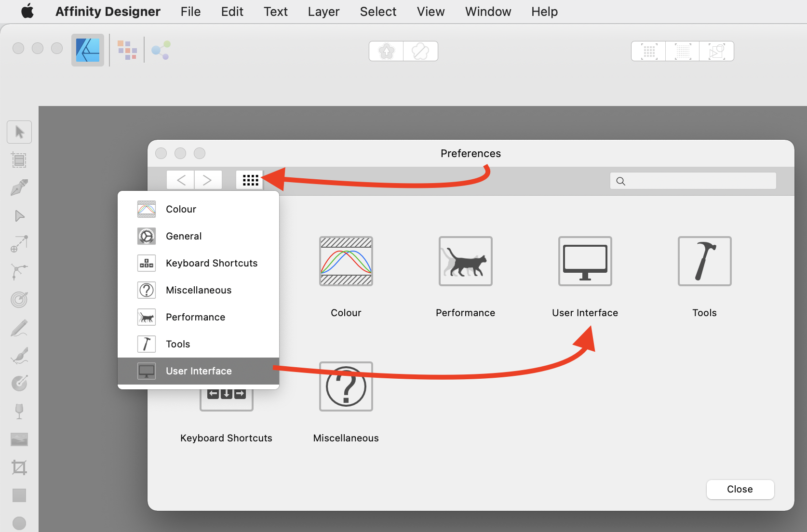
Task: Go forward in Preferences navigation
Action: (x=208, y=180)
